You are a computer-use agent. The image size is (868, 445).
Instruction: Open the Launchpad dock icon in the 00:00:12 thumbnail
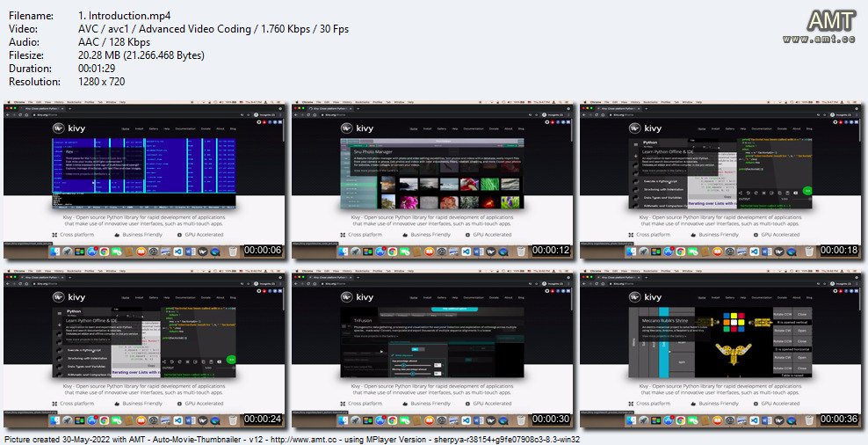pos(356,252)
